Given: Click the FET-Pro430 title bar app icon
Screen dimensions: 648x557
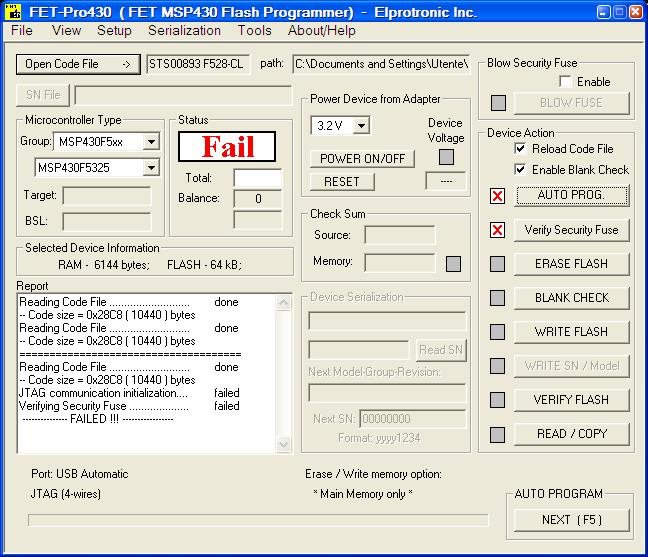Looking at the screenshot, I should click(x=13, y=12).
